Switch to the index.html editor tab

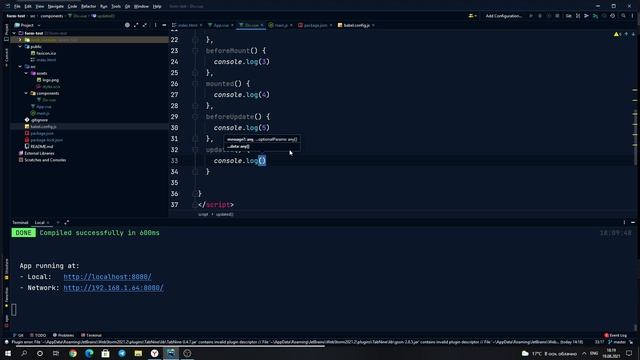(187, 25)
